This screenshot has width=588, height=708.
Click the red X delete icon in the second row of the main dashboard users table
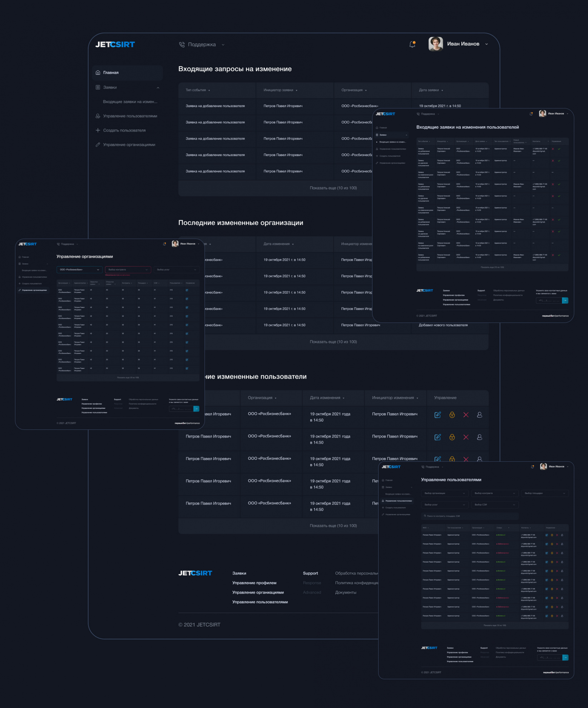click(466, 437)
